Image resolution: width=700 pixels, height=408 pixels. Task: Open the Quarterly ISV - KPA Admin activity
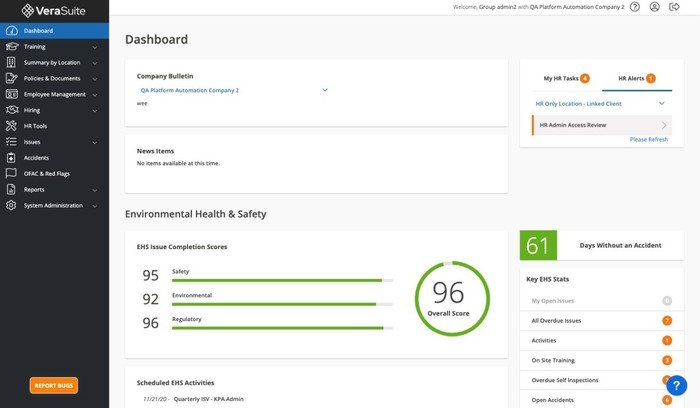pyautogui.click(x=208, y=399)
